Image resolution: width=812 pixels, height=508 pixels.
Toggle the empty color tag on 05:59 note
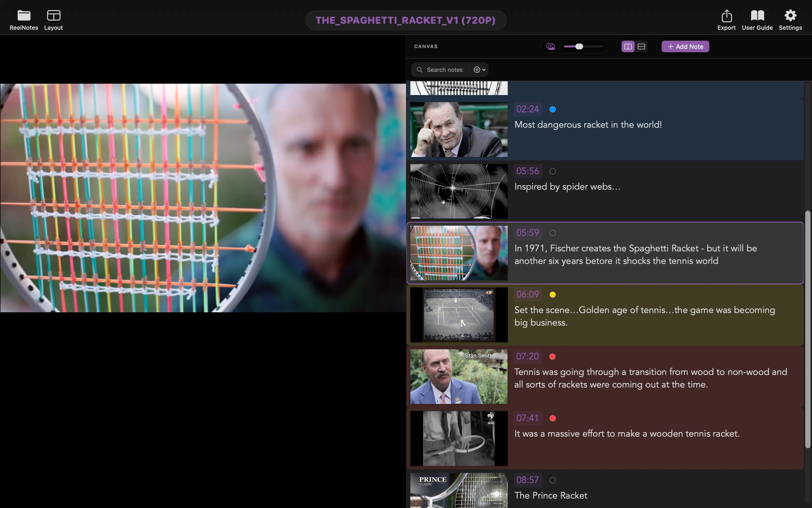click(553, 233)
